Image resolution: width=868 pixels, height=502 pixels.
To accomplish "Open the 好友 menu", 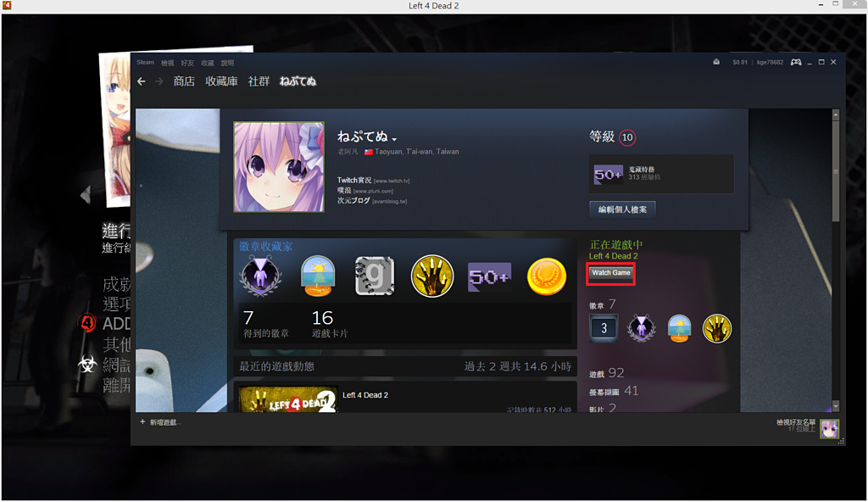I will [187, 63].
